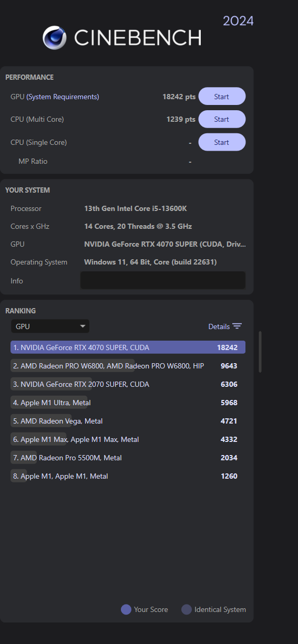This screenshot has height=644, width=298.
Task: Click the dropdown arrow next to GPU
Action: 83,326
